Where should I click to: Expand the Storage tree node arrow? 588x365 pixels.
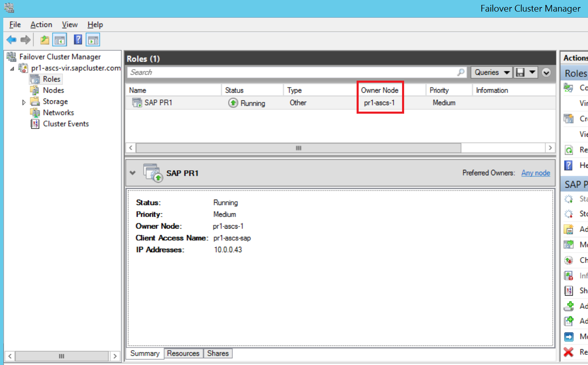pyautogui.click(x=24, y=102)
